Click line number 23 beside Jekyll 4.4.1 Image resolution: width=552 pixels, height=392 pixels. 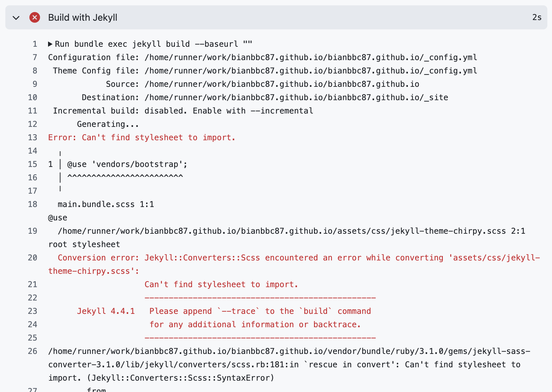pos(32,311)
